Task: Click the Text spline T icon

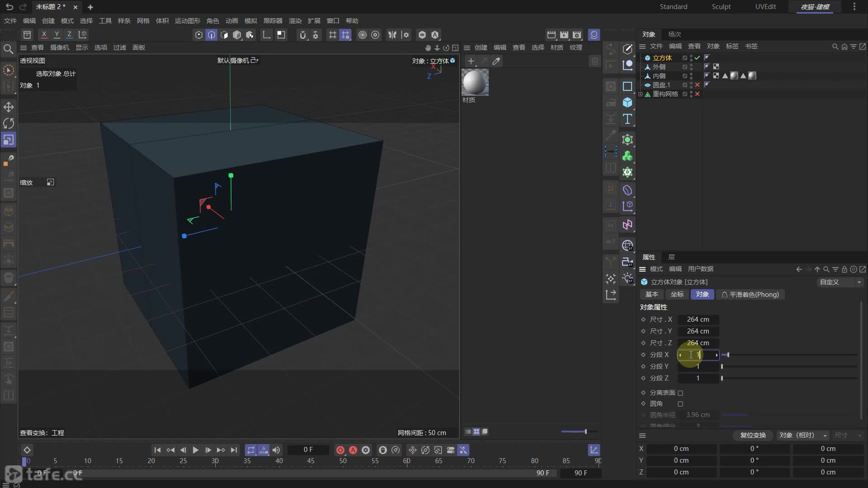Action: coord(627,119)
